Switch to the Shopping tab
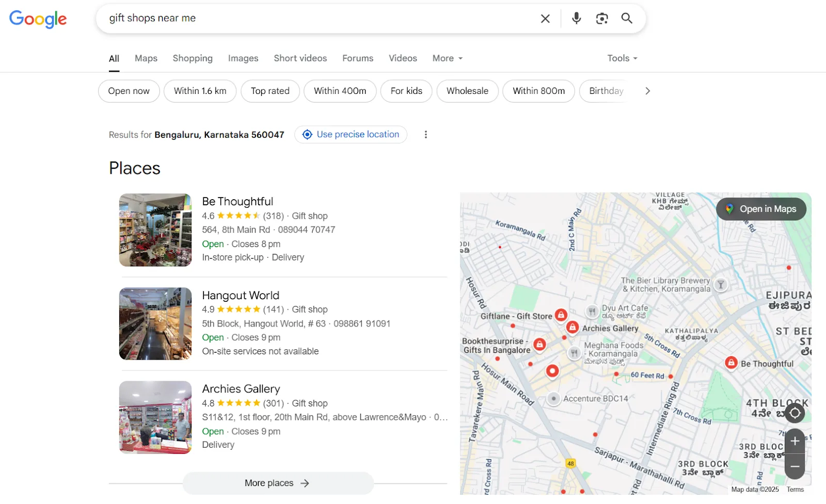Image resolution: width=826 pixels, height=504 pixels. click(x=193, y=58)
